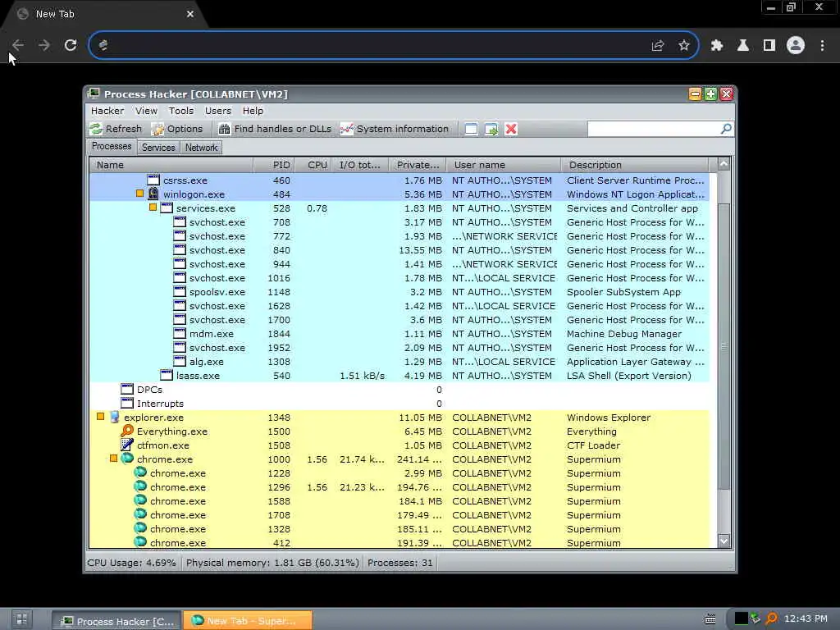
Task: Click the search magnifier icon in Process Hacker
Action: coord(726,129)
